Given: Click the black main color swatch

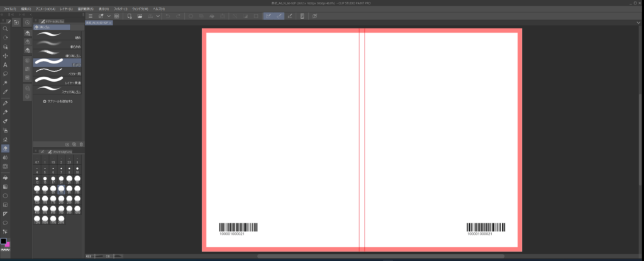Looking at the screenshot, I should (x=4, y=242).
